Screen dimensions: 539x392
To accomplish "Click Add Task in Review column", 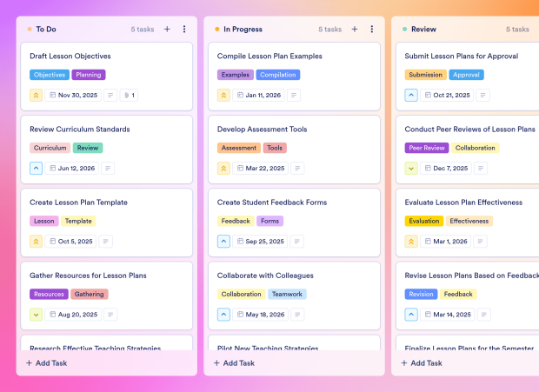I will click(x=422, y=363).
